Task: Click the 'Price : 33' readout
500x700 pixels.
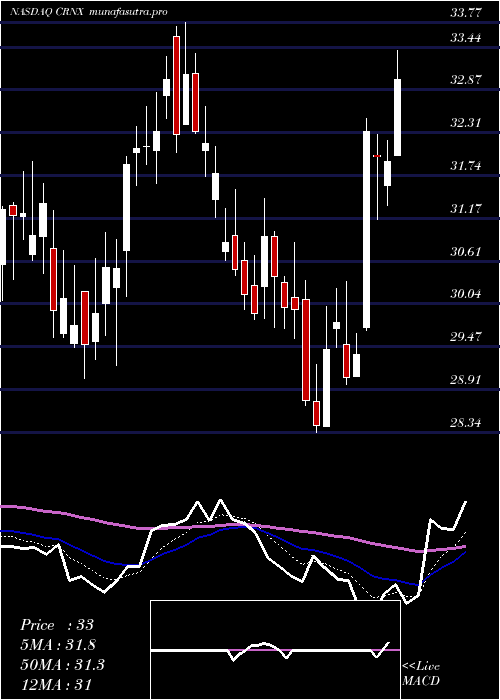Action: click(x=57, y=625)
